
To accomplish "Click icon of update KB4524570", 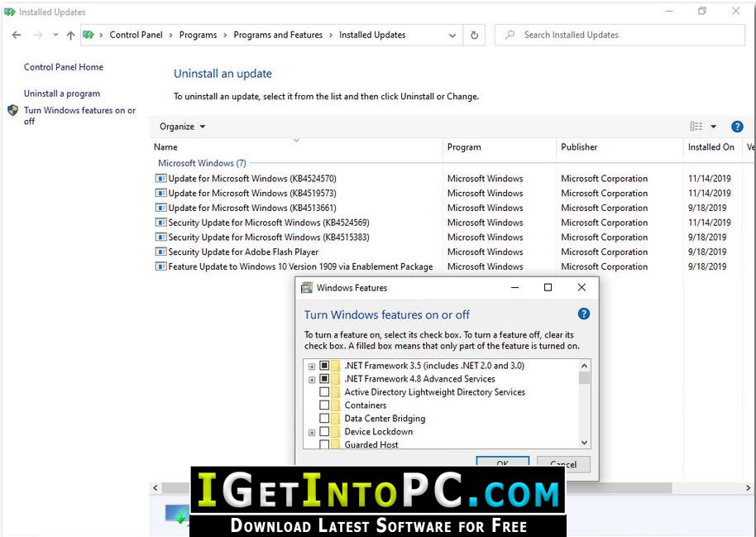I will coord(160,179).
